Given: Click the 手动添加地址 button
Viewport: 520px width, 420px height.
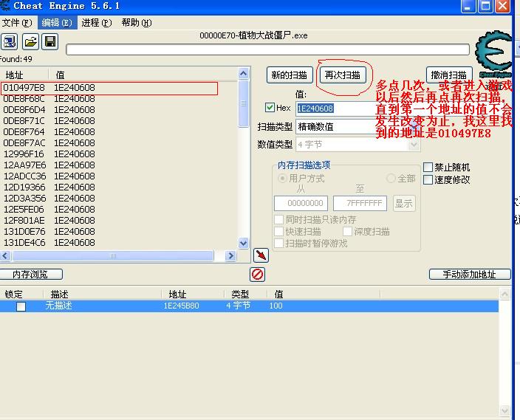Looking at the screenshot, I should pyautogui.click(x=470, y=275).
